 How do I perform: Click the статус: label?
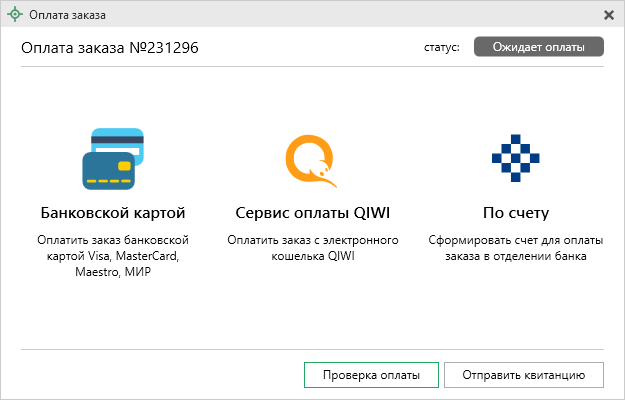[x=441, y=48]
